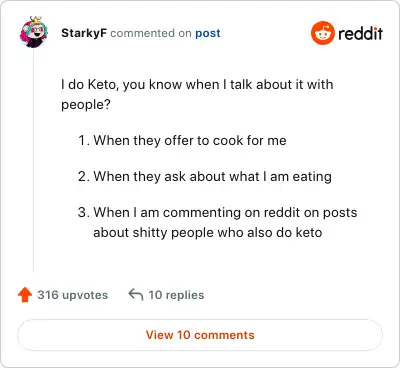
Task: Click the "I do Keto" opening paragraph
Action: coord(197,94)
